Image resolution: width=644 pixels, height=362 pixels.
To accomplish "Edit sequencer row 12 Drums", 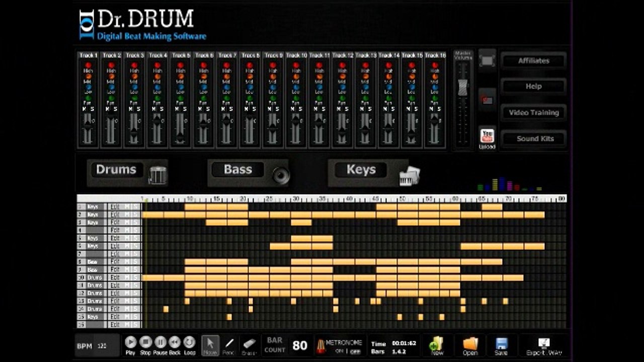I will pyautogui.click(x=115, y=293).
